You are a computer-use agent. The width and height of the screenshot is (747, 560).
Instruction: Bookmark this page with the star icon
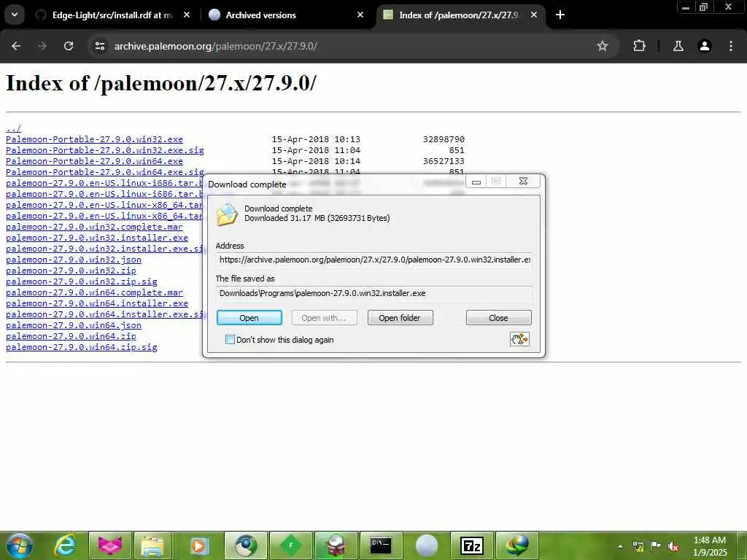(x=602, y=46)
